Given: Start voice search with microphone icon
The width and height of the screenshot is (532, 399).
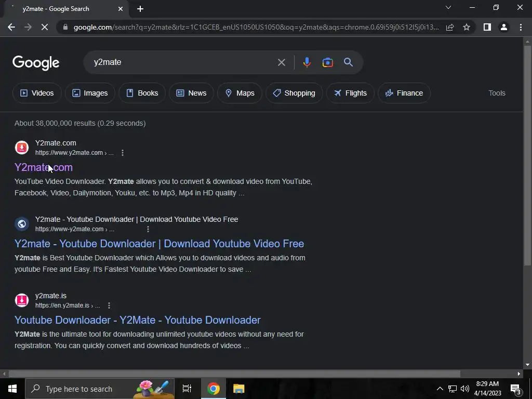Looking at the screenshot, I should pyautogui.click(x=307, y=62).
